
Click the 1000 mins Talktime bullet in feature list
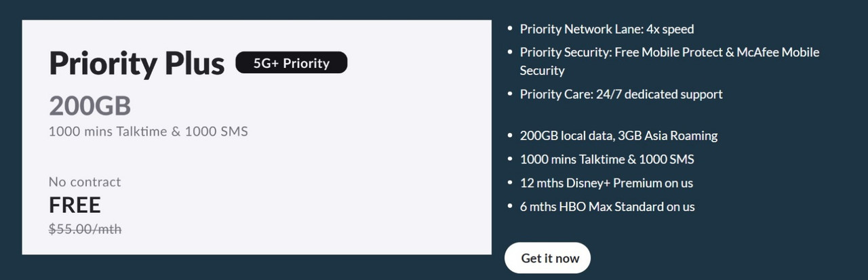(607, 159)
